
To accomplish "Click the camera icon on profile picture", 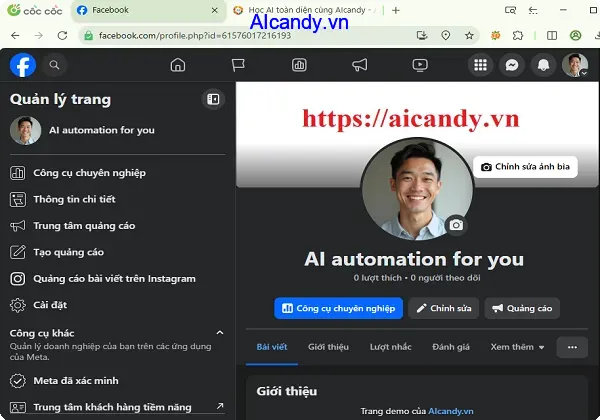I will pyautogui.click(x=456, y=225).
